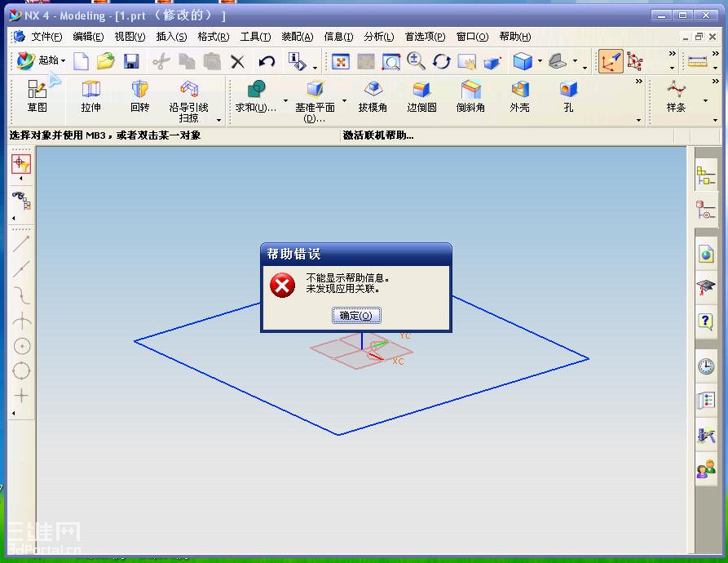Show more feature toolbar buttons chevron

(x=639, y=82)
